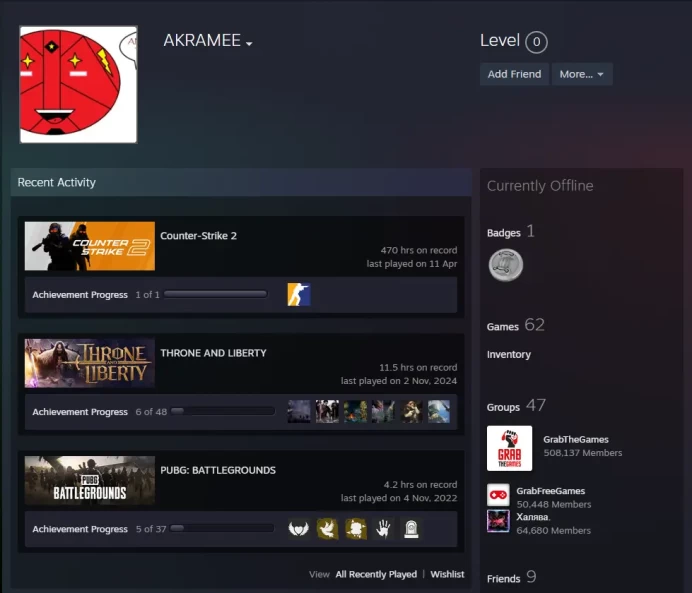
Task: Click the Counter-Strike 2 achievement icon
Action: coord(299,294)
